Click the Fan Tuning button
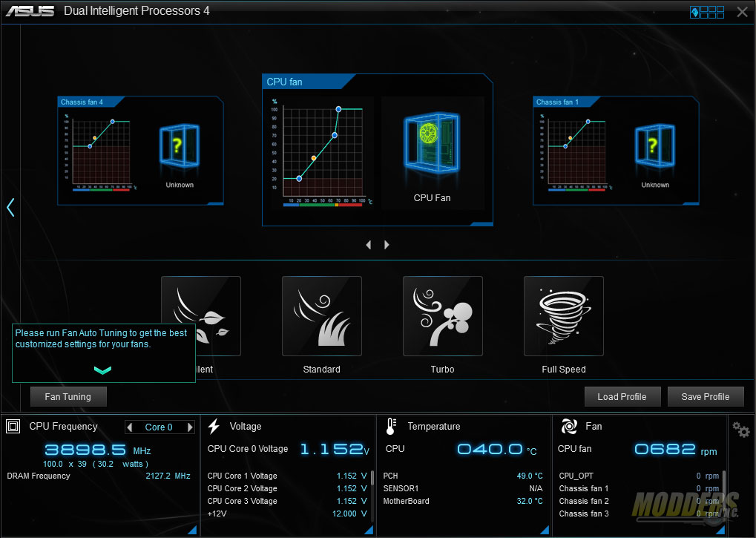 tap(68, 397)
